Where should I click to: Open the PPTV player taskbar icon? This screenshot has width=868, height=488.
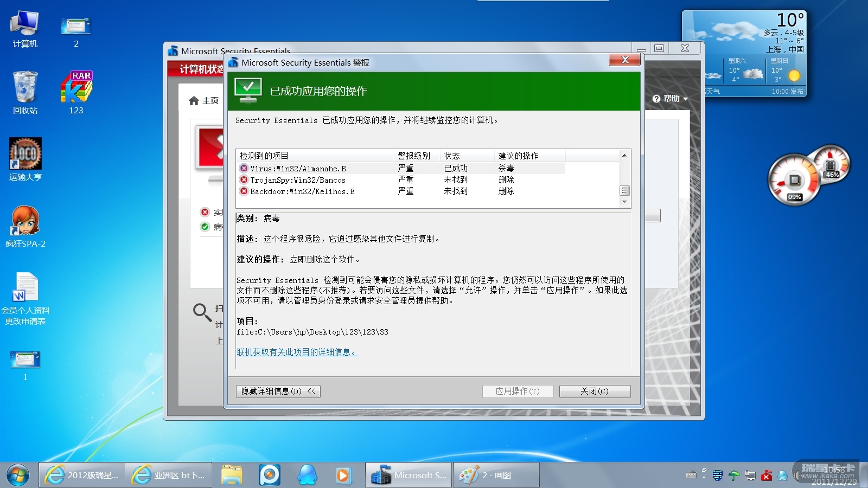[270, 475]
